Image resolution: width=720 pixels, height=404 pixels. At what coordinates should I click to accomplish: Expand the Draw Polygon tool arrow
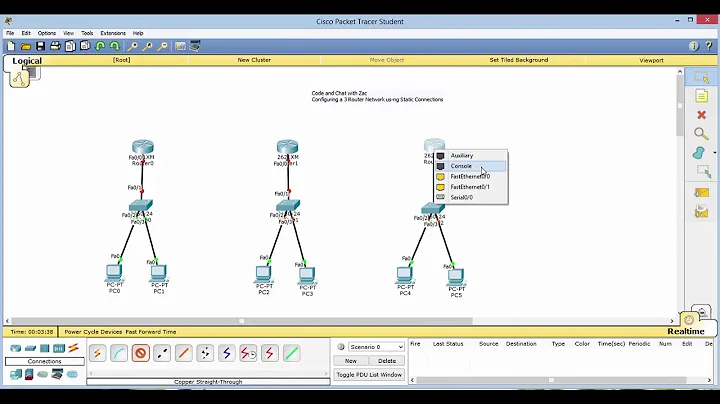tap(714, 152)
